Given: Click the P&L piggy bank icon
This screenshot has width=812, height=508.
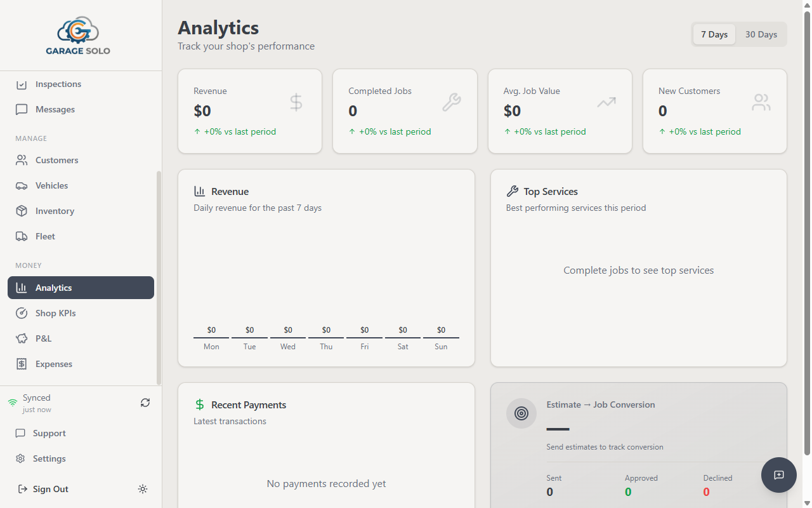Looking at the screenshot, I should point(22,338).
